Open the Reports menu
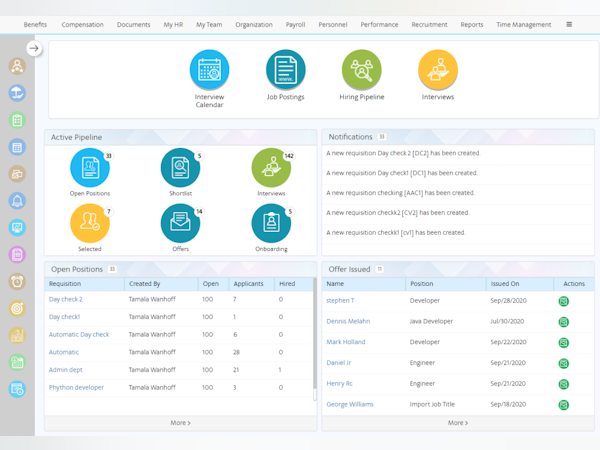Image resolution: width=600 pixels, height=450 pixels. pos(472,24)
